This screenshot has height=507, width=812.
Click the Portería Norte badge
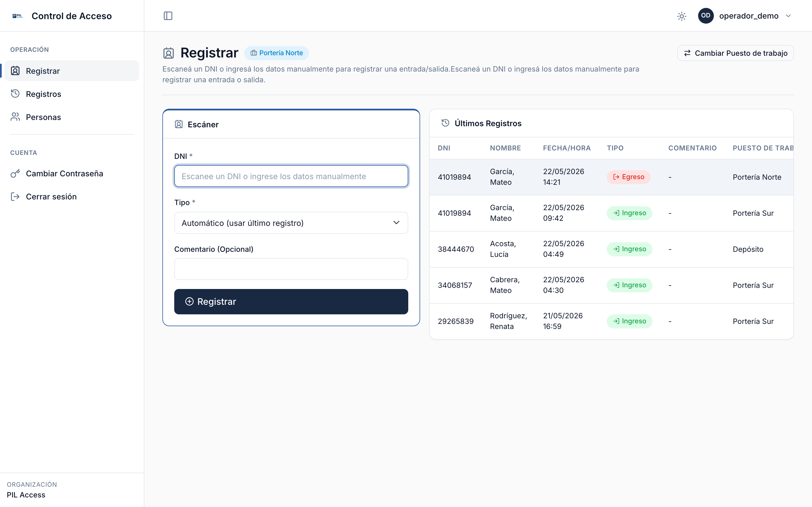(x=277, y=53)
